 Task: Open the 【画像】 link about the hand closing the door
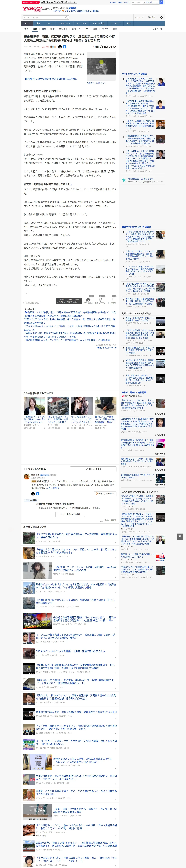point(50,79)
